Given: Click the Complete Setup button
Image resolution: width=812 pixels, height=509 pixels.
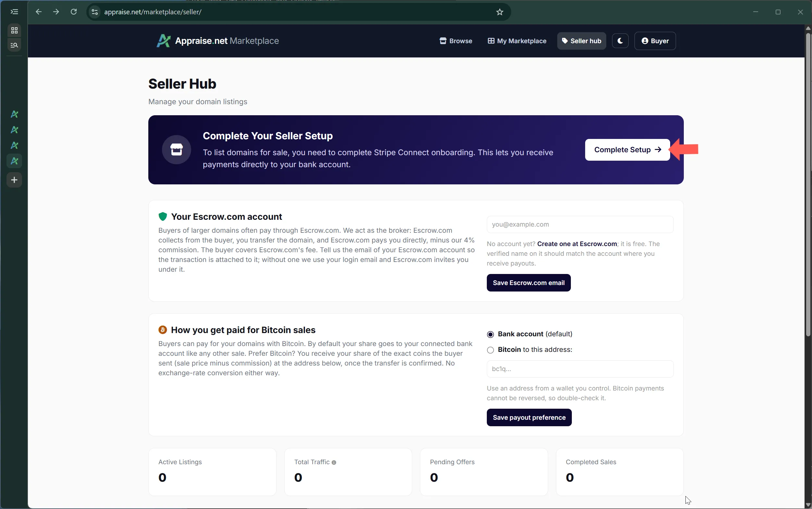Looking at the screenshot, I should click(627, 150).
